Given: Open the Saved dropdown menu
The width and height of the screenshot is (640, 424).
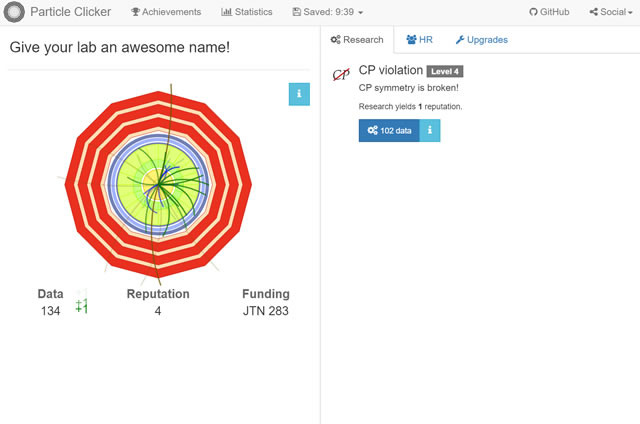Looking at the screenshot, I should click(328, 12).
